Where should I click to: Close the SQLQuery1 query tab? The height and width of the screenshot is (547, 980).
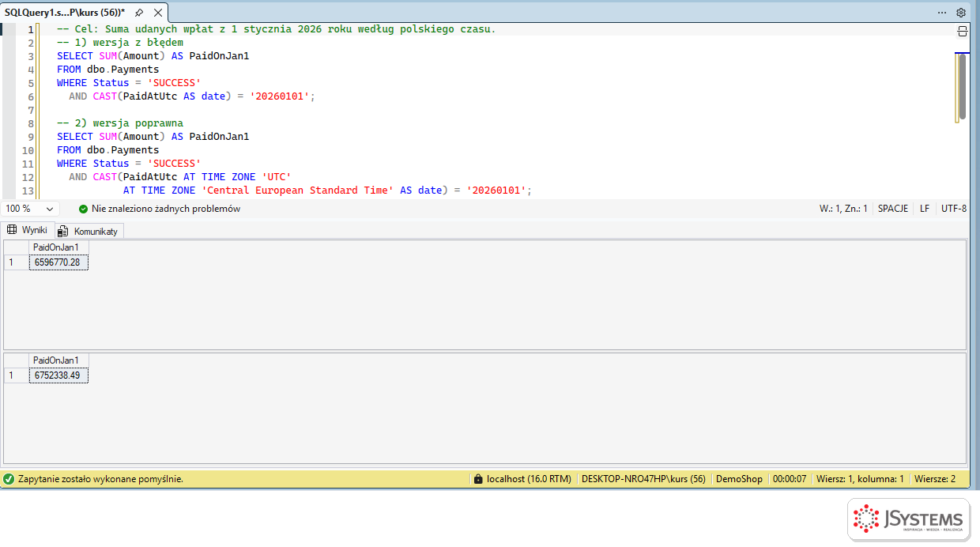click(x=158, y=13)
